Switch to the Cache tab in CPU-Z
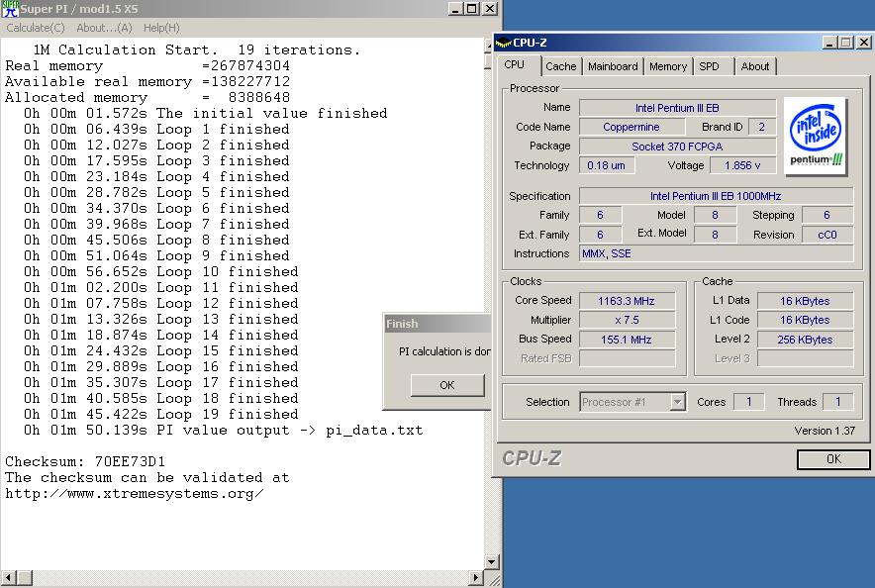875x588 pixels. 561,66
